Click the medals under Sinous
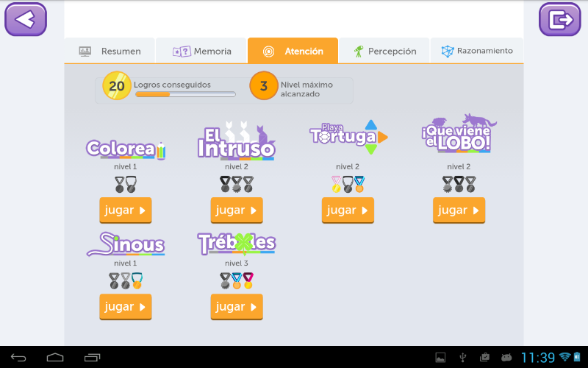Viewport: 588px width, 368px height. [126, 281]
